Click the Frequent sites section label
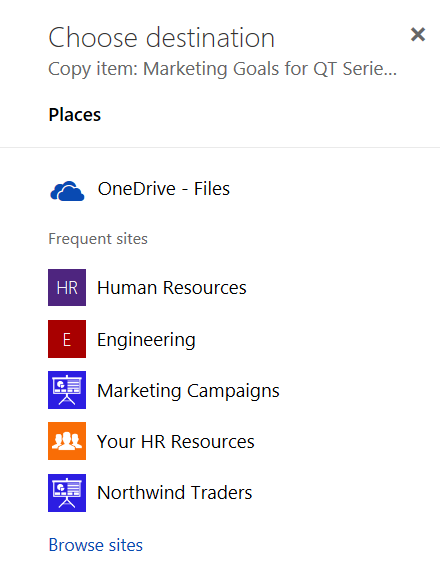440x578 pixels. coord(98,239)
